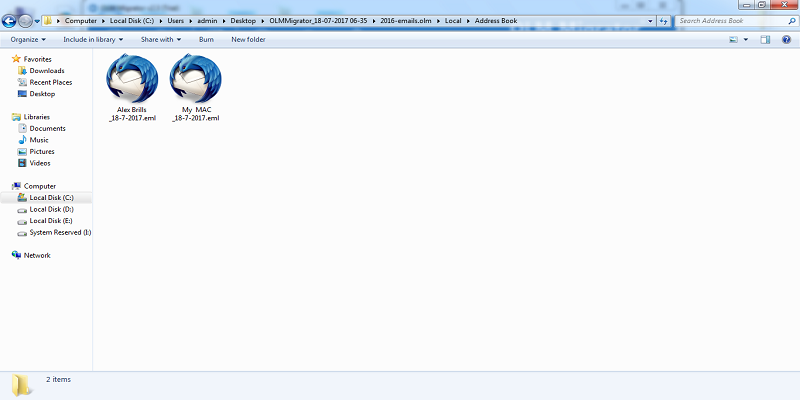The image size is (800, 400).
Task: Select System Reserved (I:) drive
Action: tap(60, 232)
